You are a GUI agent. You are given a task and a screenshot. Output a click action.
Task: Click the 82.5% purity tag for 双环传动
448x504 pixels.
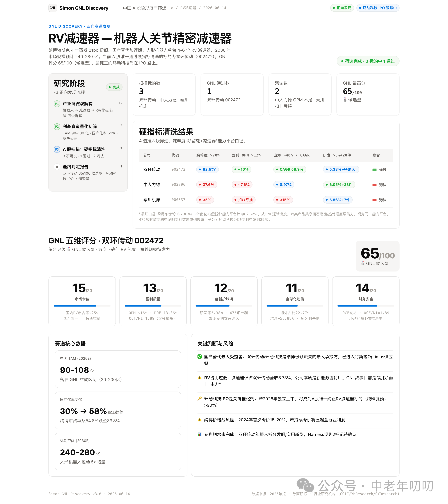[x=208, y=169]
